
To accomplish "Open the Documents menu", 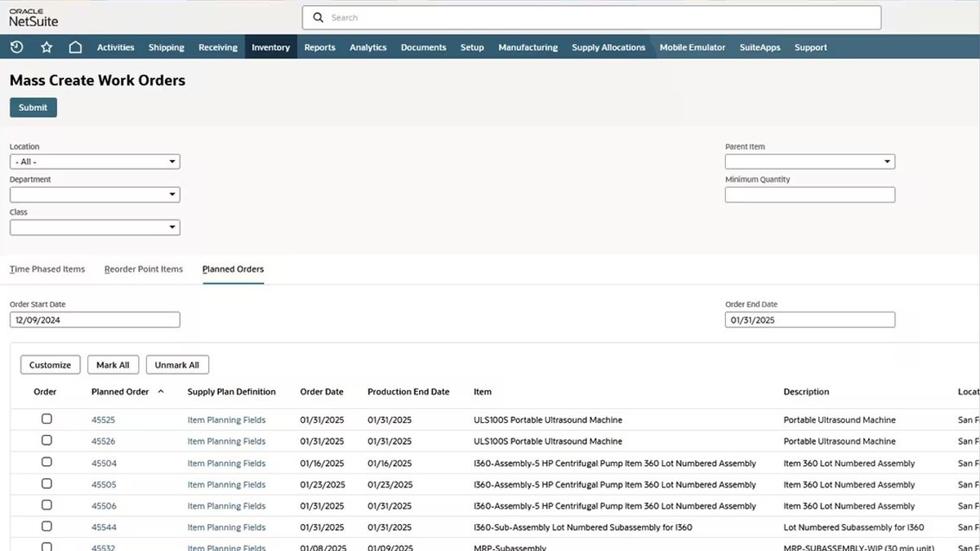I will [423, 47].
